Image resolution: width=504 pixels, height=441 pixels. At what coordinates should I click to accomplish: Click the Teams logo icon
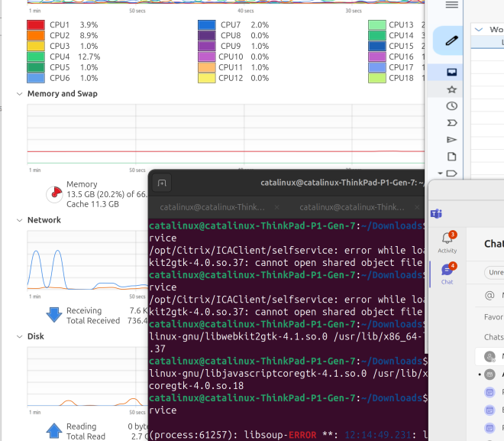pyautogui.click(x=436, y=213)
